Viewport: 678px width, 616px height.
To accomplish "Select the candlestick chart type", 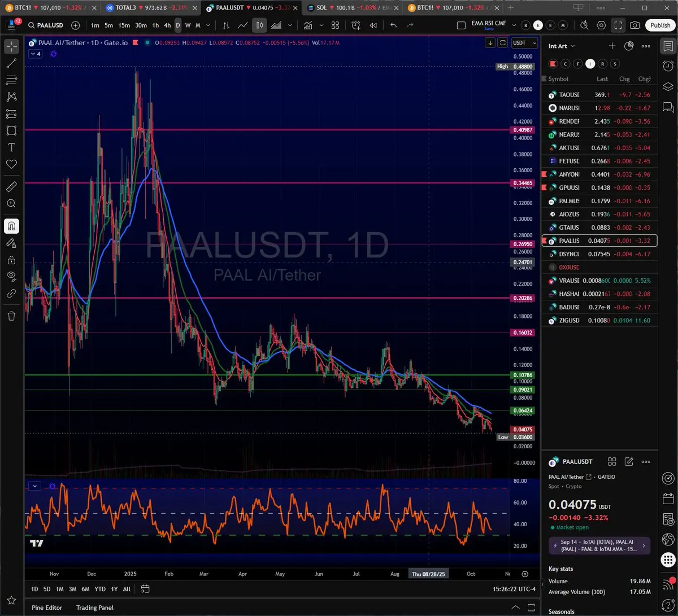I will point(260,25).
